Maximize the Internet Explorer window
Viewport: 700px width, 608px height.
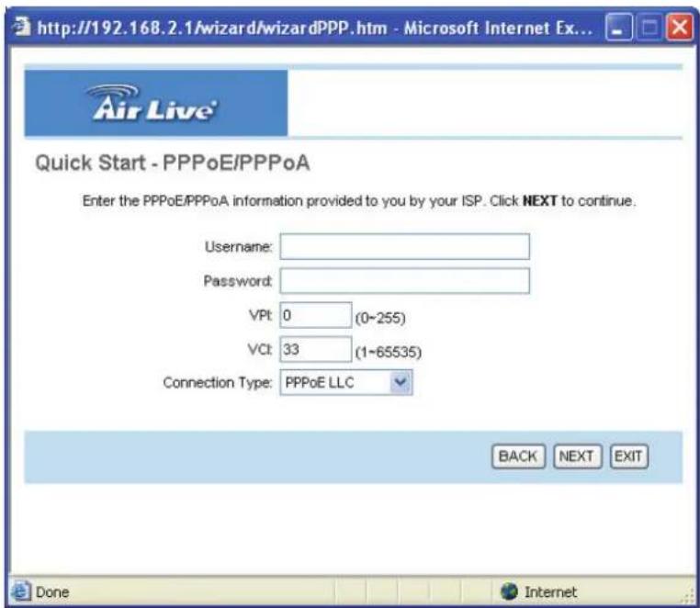pyautogui.click(x=649, y=28)
